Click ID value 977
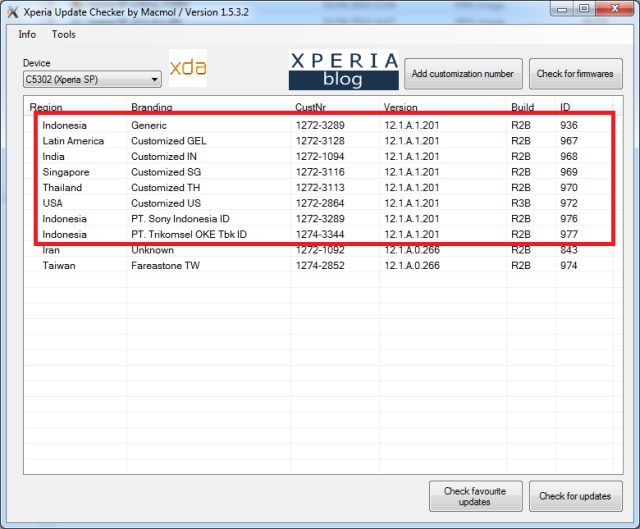640x529 pixels. (x=569, y=234)
